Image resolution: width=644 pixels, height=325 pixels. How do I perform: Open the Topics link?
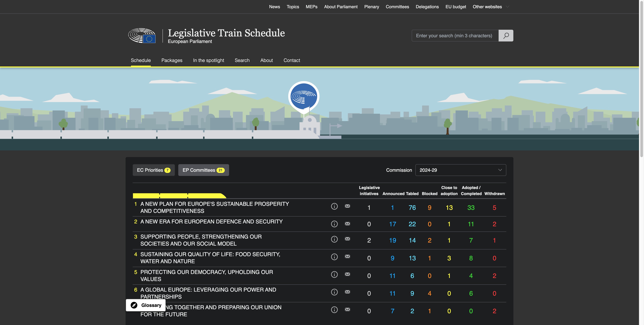[293, 7]
